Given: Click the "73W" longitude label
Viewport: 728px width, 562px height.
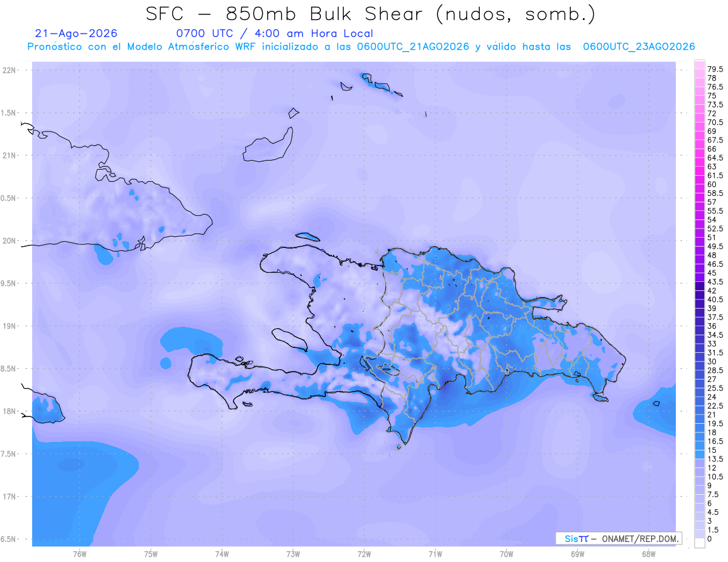Looking at the screenshot, I should point(293,554).
